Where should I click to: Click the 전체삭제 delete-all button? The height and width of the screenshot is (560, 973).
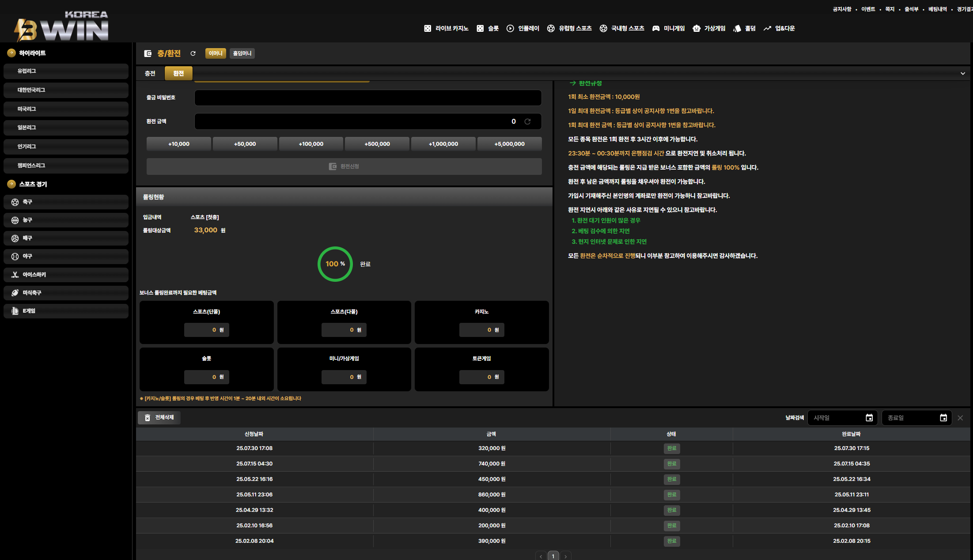(159, 418)
